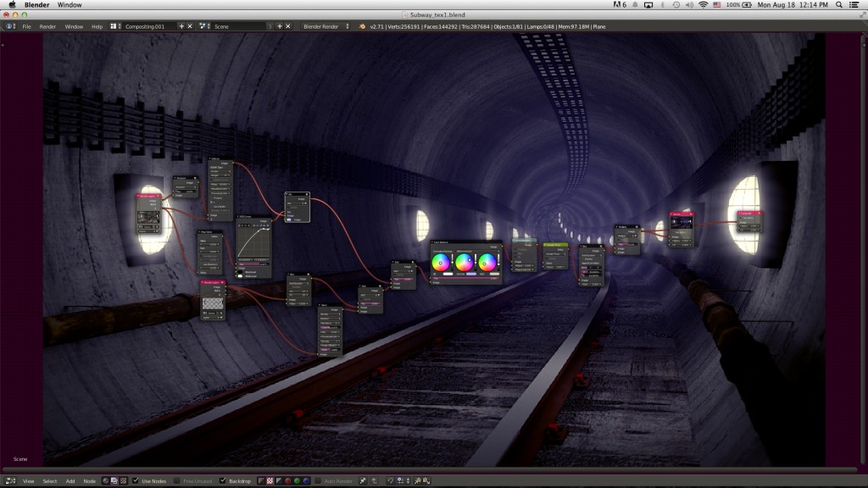The image size is (868, 488).
Task: Add a new scene with the plus button
Action: [x=279, y=26]
